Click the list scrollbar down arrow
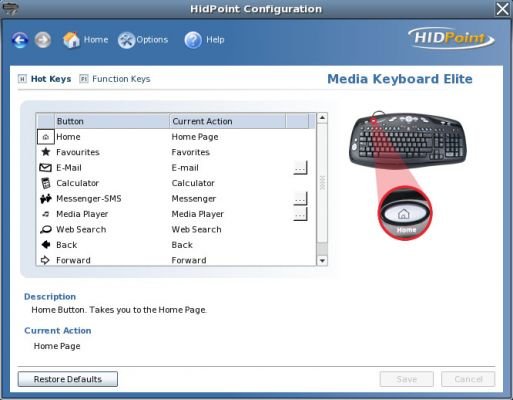Viewport: 513px width, 400px height. click(x=322, y=260)
